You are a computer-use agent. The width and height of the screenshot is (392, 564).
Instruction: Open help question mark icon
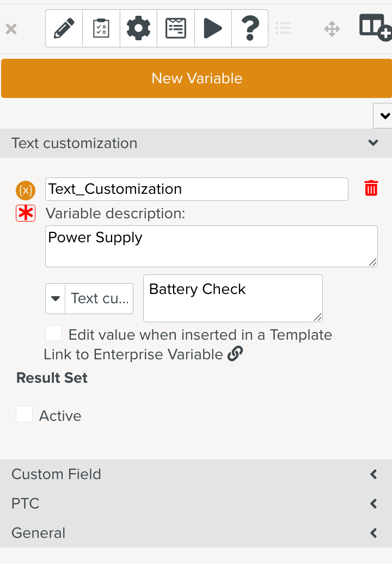click(249, 28)
